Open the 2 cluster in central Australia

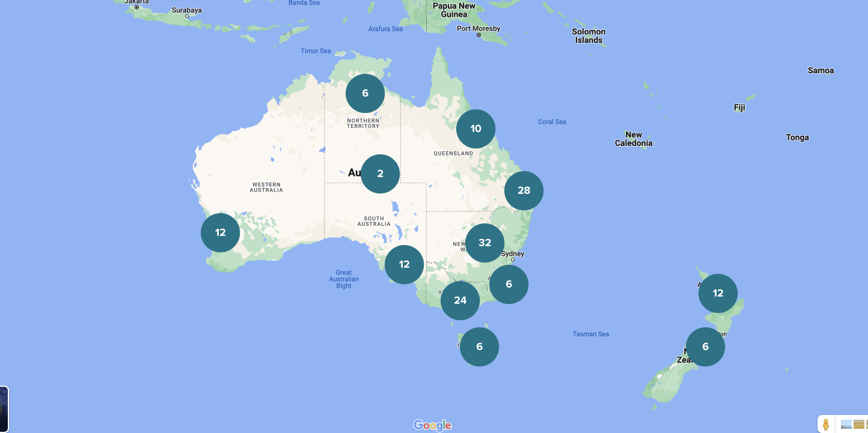(380, 174)
